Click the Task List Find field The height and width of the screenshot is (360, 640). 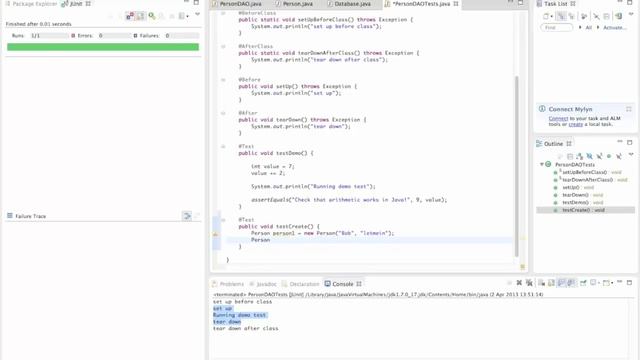557,27
